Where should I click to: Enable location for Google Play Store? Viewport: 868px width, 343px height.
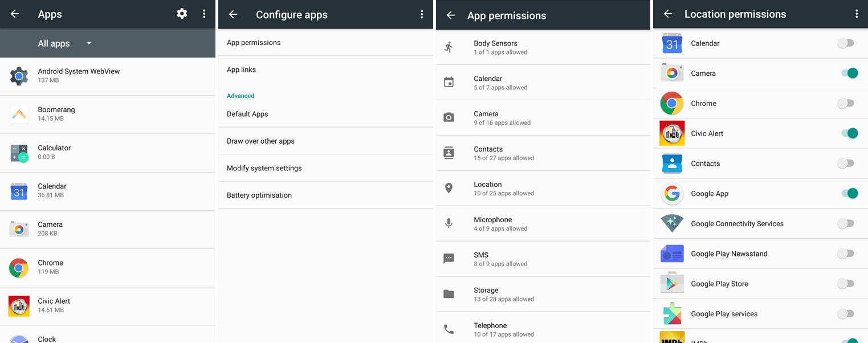pos(846,284)
